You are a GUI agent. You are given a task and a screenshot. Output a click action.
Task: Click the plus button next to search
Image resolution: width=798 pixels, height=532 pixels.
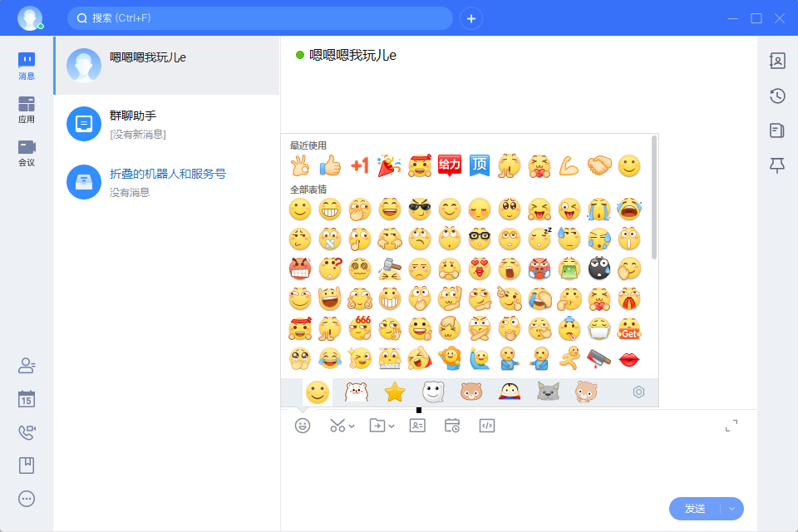tap(471, 19)
